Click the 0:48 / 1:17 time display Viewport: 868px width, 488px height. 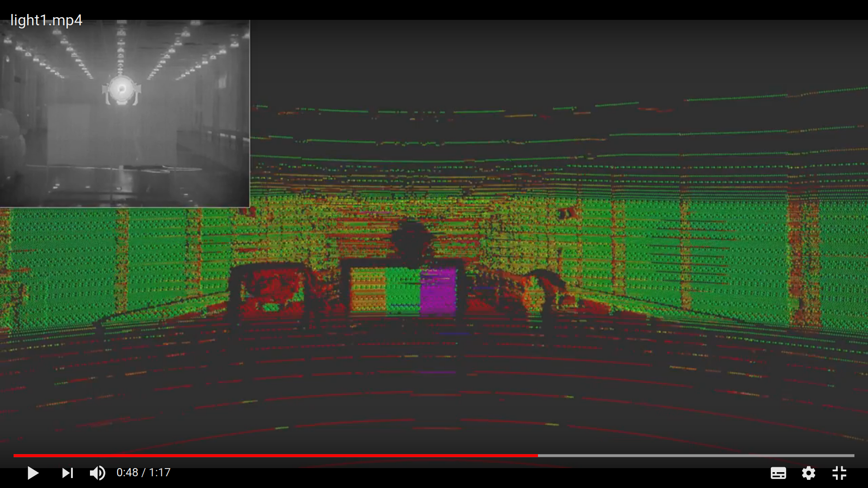(x=144, y=472)
